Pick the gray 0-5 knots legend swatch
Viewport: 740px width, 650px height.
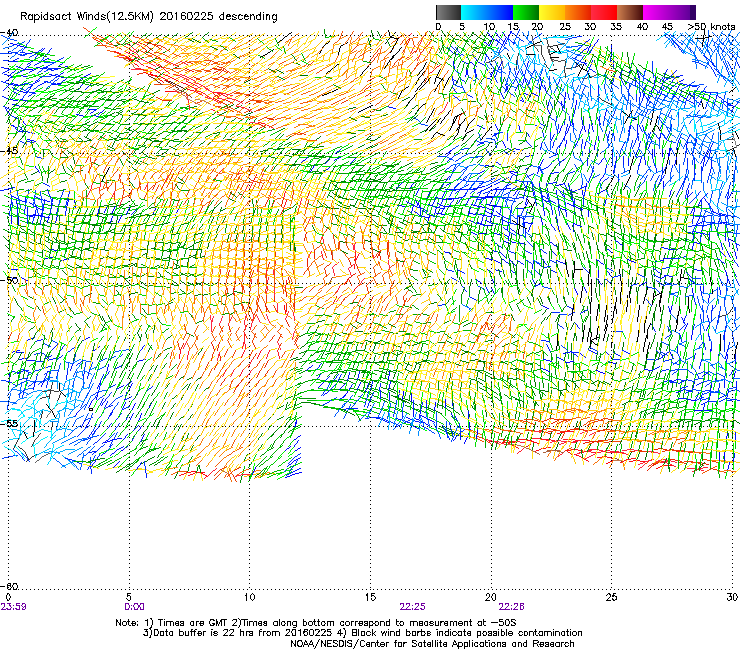tap(448, 12)
